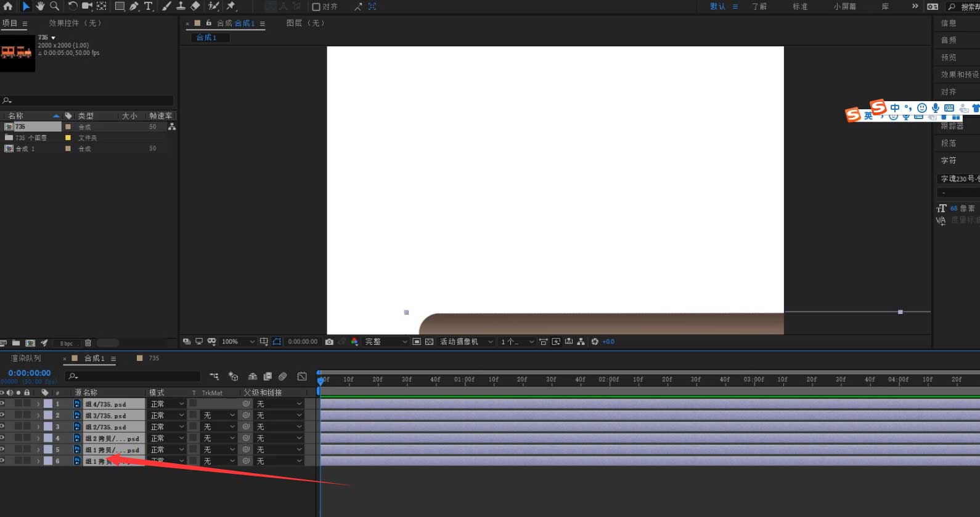The width and height of the screenshot is (980, 517).
Task: Open the 段落 panel
Action: (949, 143)
